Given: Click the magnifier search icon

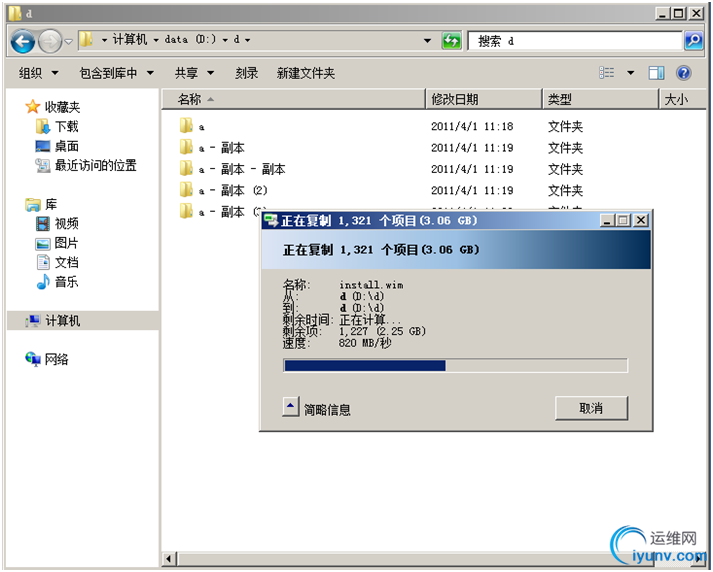Looking at the screenshot, I should (x=693, y=41).
